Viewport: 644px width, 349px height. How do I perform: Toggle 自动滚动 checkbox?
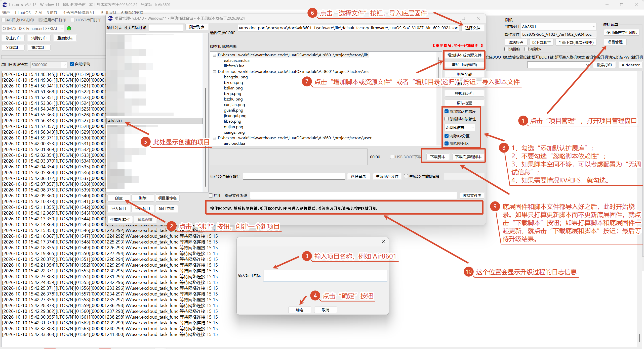point(72,64)
